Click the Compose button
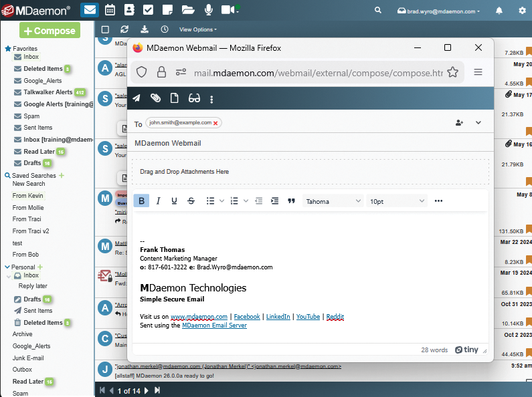The height and width of the screenshot is (397, 532). coord(50,31)
